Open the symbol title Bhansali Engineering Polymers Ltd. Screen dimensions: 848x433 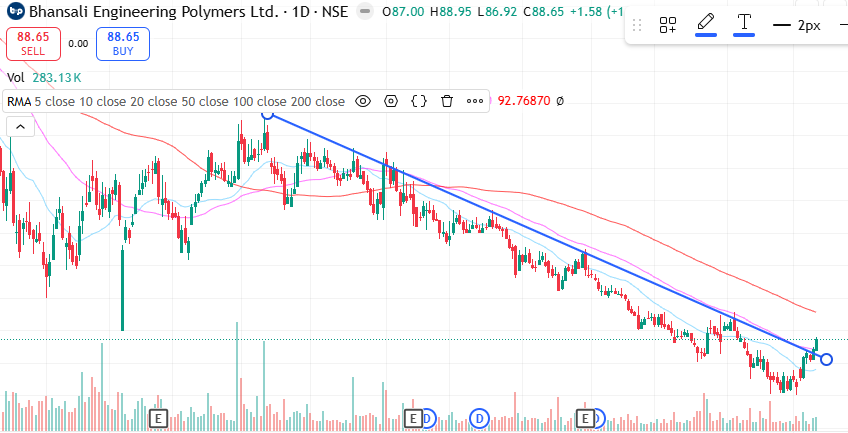[153, 11]
